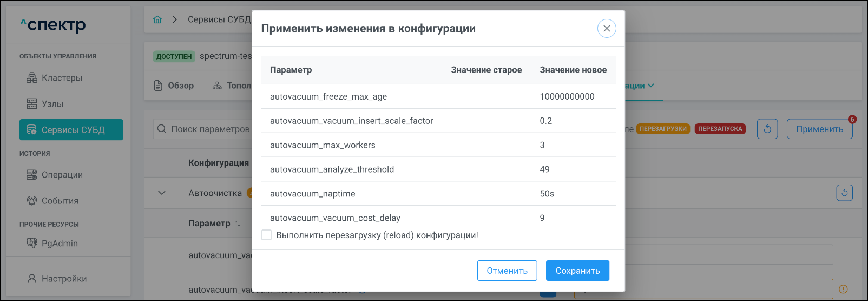The height and width of the screenshot is (302, 868).
Task: Click the Узлы server icon
Action: coord(32,104)
